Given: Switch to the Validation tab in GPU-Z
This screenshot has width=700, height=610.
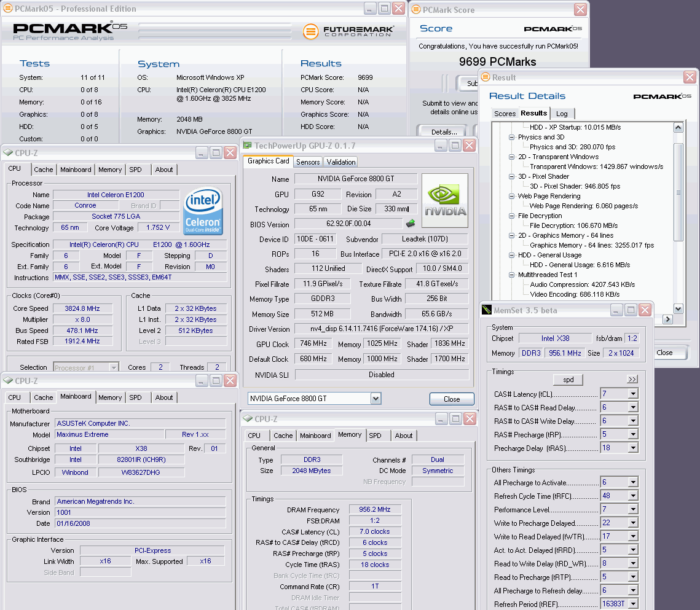Looking at the screenshot, I should tap(341, 162).
